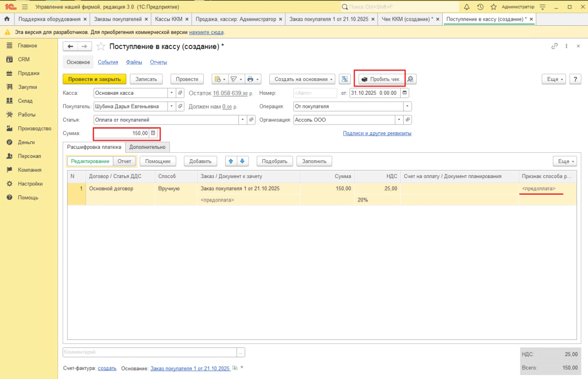Click the get-link chain icon in the header
Screen dimensions: 588x379
pos(554,46)
